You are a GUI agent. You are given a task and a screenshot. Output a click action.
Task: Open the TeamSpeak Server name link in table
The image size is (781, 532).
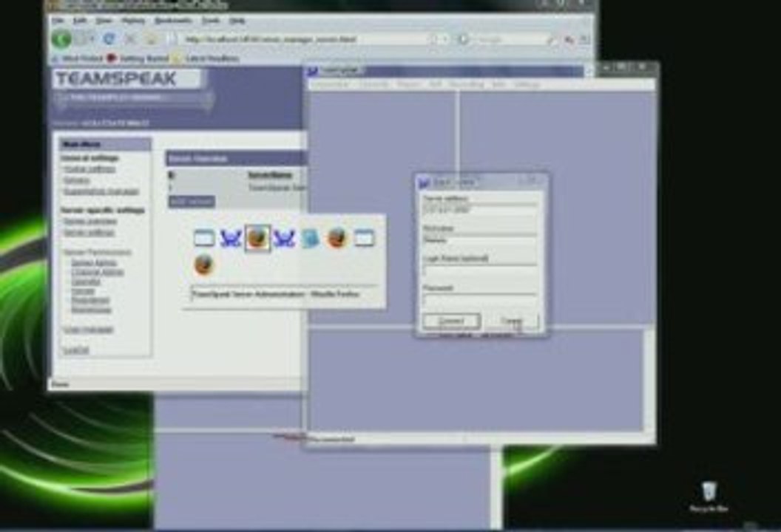pos(277,188)
